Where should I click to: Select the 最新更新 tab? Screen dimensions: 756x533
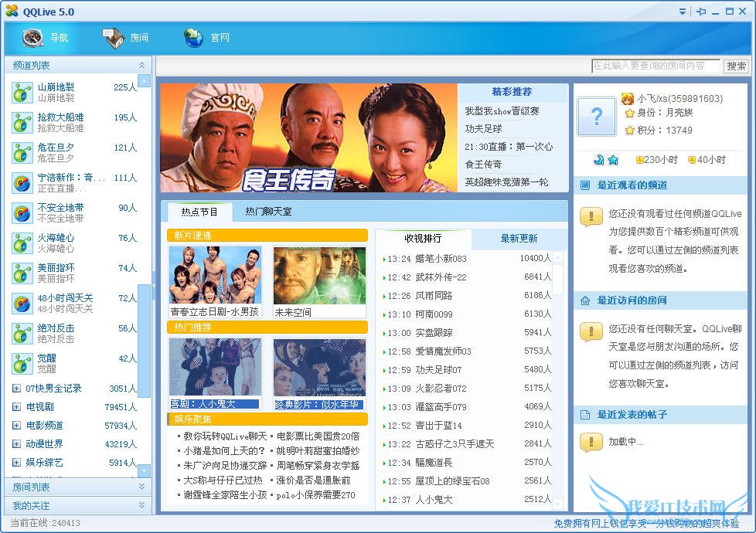[519, 239]
